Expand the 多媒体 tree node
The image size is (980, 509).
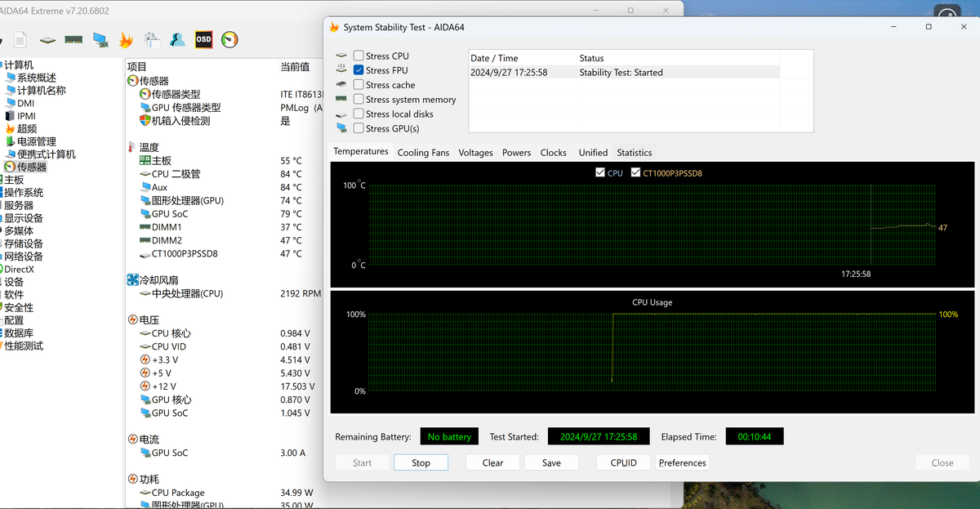[19, 230]
